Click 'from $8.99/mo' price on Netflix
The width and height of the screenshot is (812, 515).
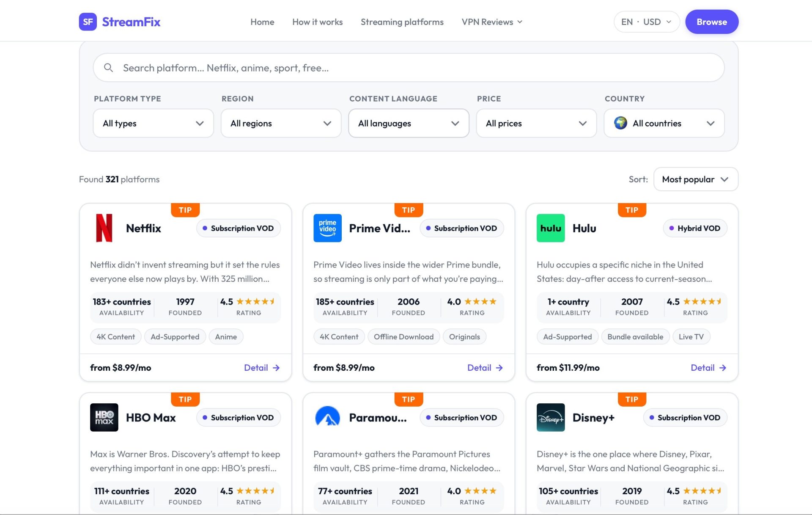click(x=121, y=368)
